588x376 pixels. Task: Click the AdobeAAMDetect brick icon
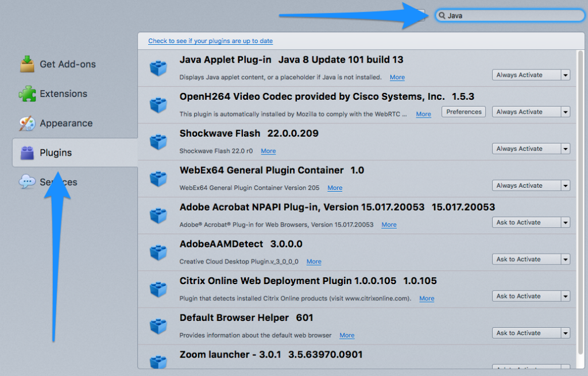tap(158, 253)
